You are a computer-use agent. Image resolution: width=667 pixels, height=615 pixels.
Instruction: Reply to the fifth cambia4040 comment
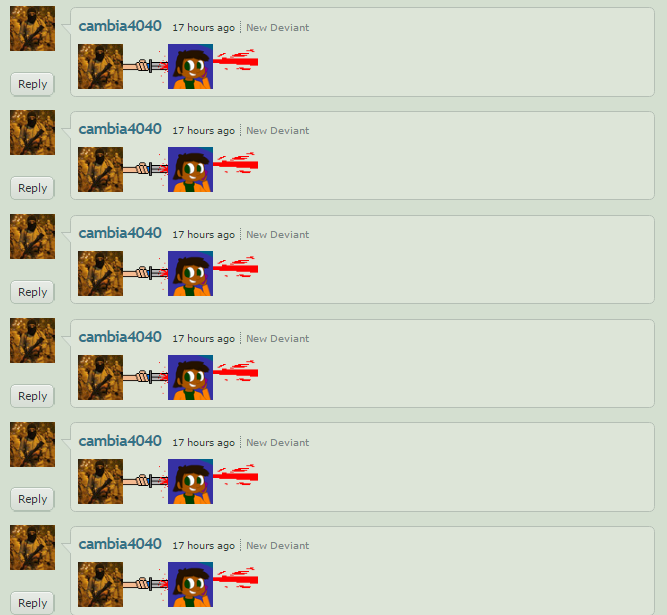32,499
